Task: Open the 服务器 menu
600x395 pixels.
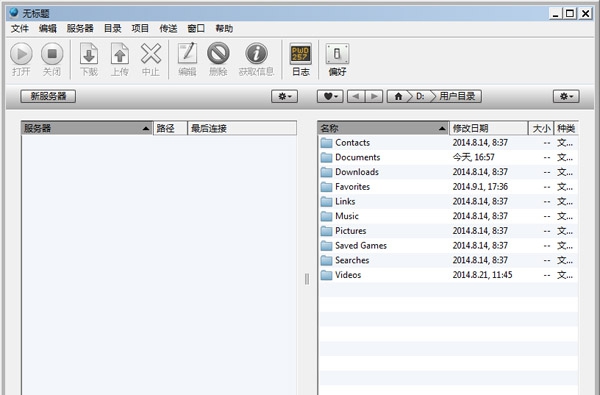Action: tap(80, 29)
